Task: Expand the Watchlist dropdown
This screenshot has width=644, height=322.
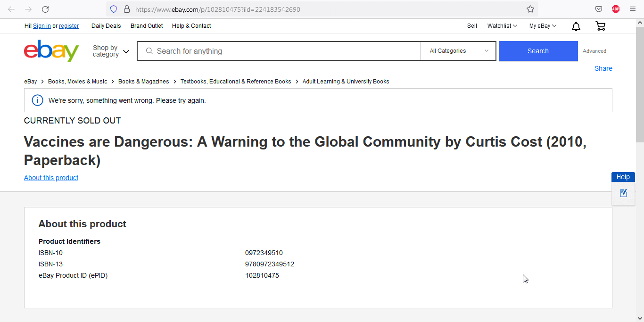Action: 502,26
